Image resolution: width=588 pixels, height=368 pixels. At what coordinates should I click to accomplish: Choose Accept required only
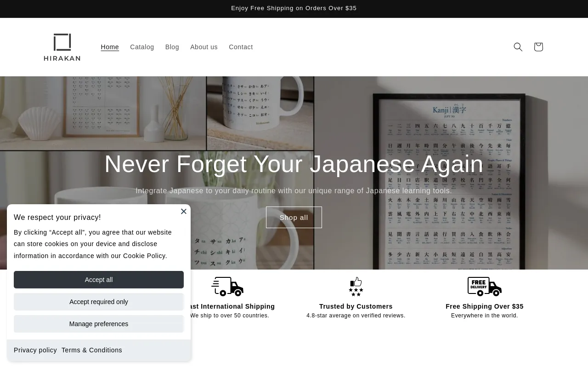click(99, 302)
